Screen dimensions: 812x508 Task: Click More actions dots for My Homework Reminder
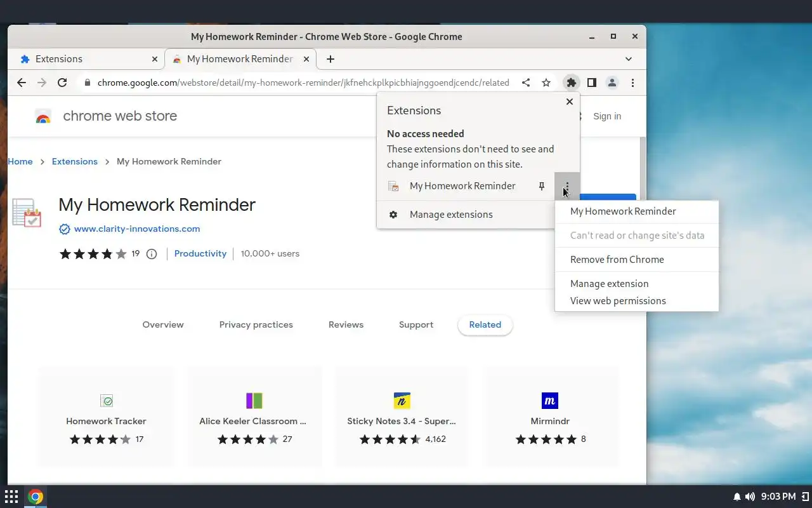tap(567, 186)
